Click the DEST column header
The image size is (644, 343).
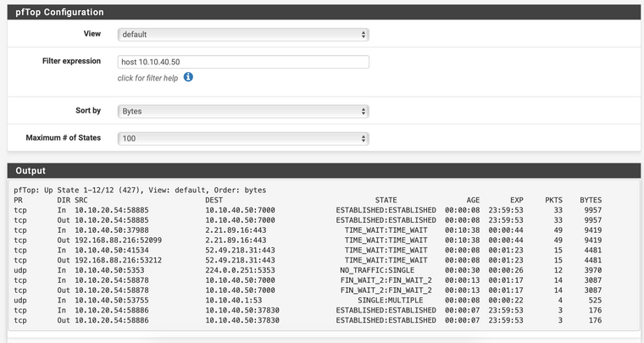(214, 200)
